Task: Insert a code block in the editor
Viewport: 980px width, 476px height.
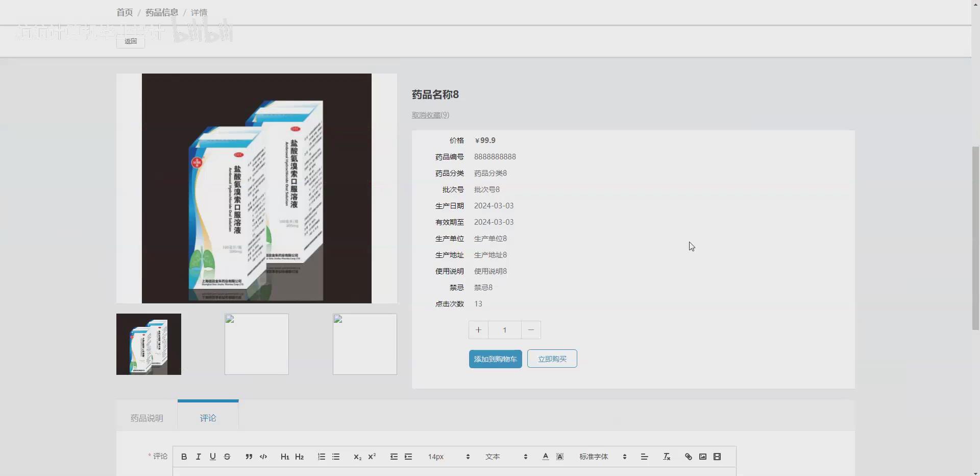Action: (263, 457)
